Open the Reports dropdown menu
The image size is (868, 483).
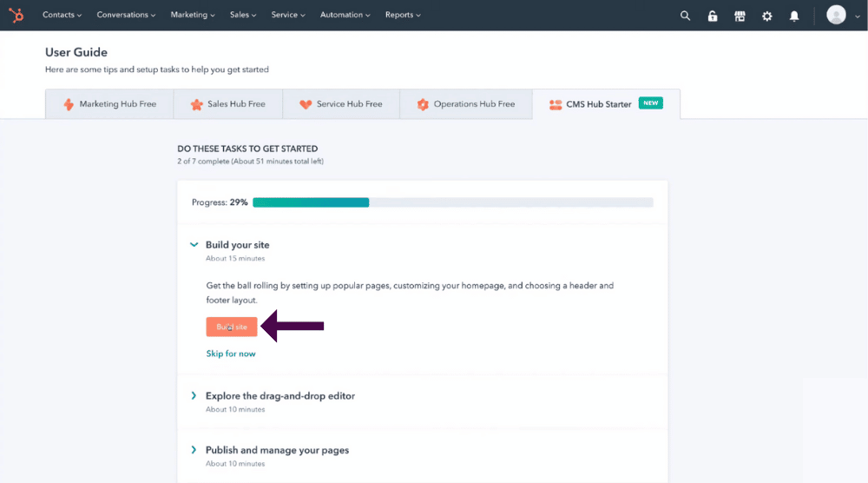(x=403, y=15)
